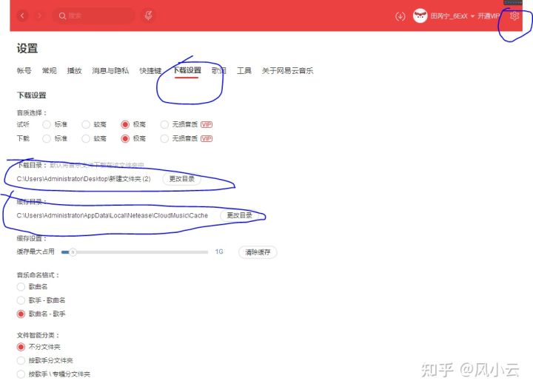
Task: Switch to the 快捷键 tab
Action: [x=150, y=71]
